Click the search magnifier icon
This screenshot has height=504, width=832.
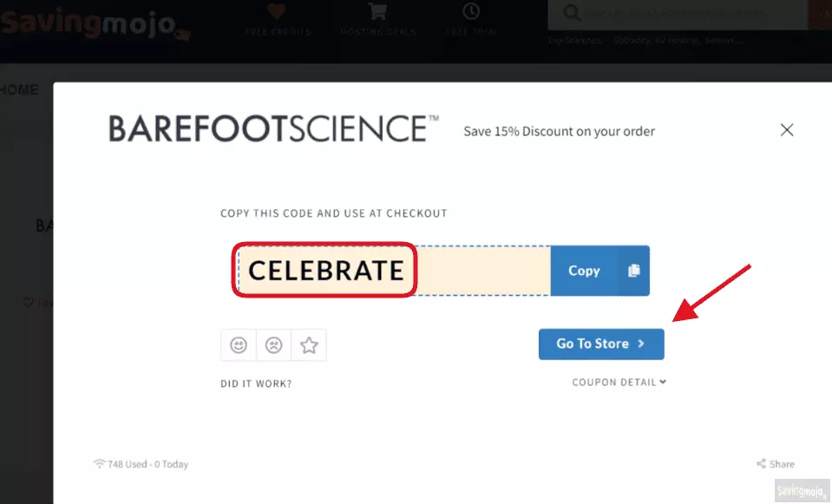pos(571,12)
